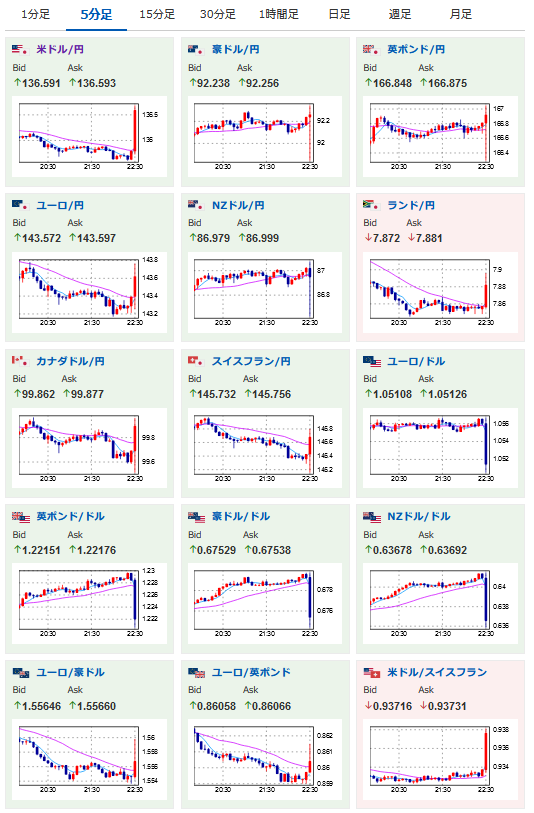Click the 英ポンド/ドル pair link

71,516
